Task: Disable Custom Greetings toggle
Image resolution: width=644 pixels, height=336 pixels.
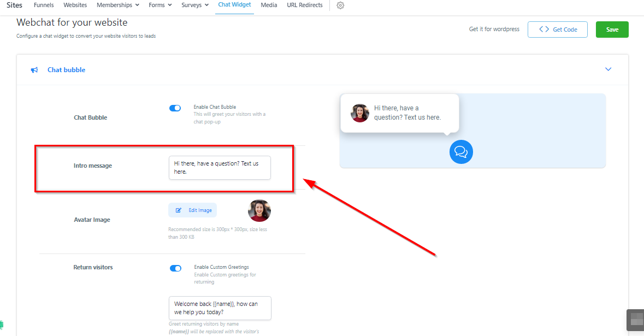Action: (x=175, y=268)
